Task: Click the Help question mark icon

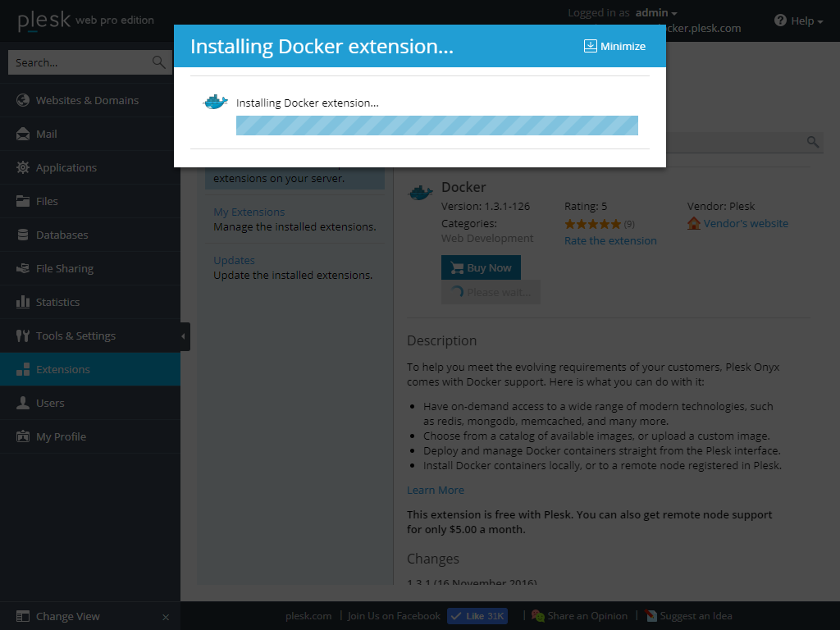Action: tap(780, 21)
